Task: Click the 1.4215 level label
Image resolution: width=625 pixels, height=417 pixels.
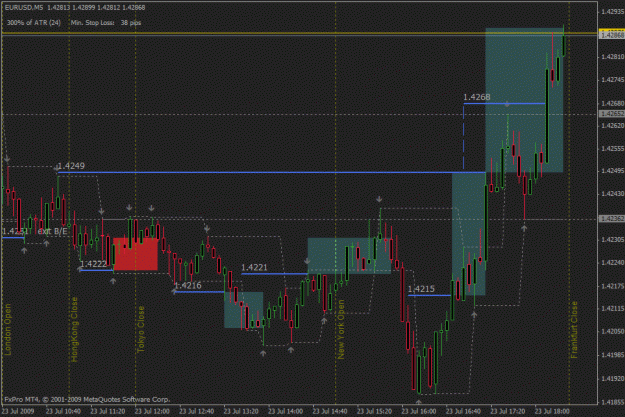Action: (421, 289)
